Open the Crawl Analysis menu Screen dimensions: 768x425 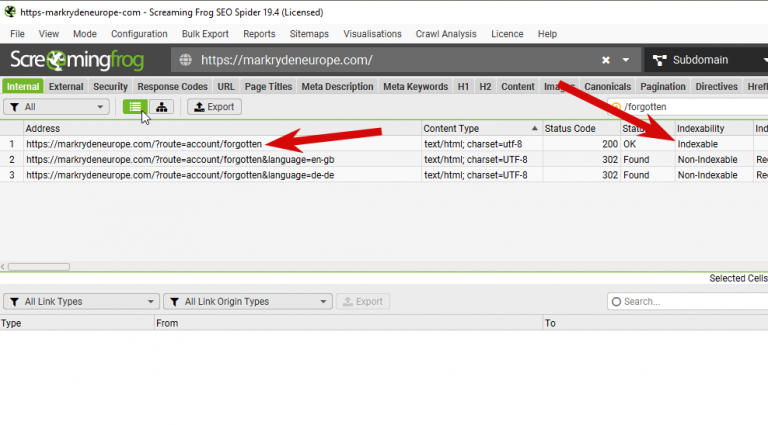(x=446, y=34)
